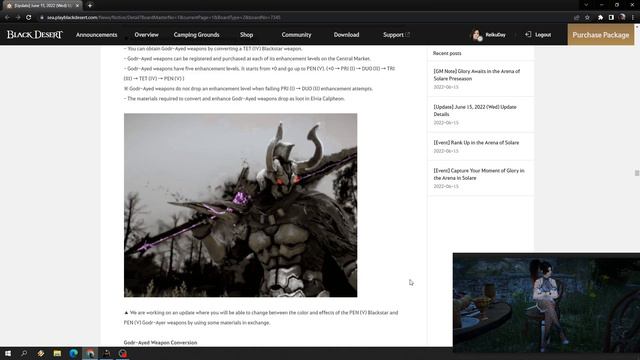Bookmark this page with star icon
640x360 pixels.
click(587, 18)
